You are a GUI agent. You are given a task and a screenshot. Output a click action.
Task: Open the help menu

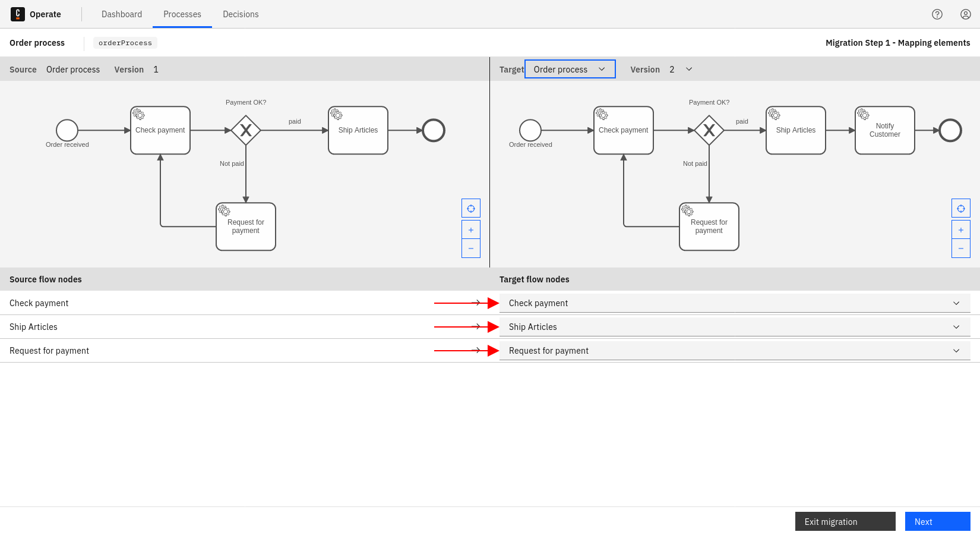click(x=937, y=14)
